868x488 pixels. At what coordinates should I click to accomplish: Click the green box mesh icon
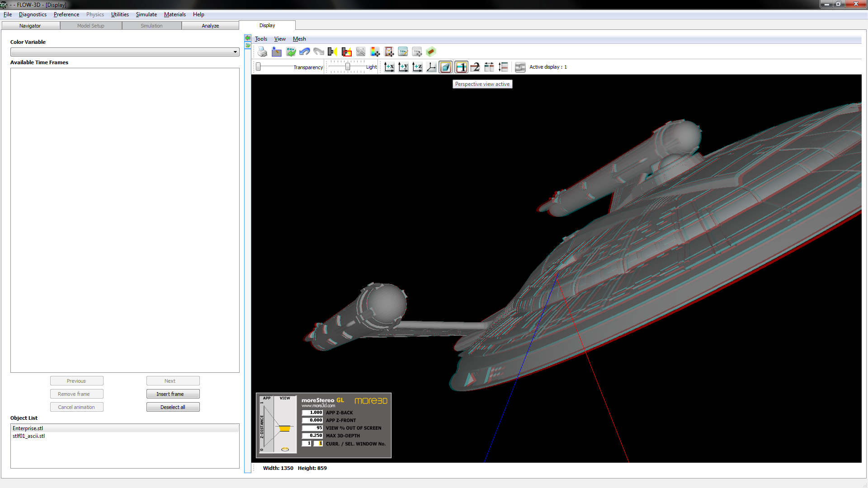tap(431, 52)
